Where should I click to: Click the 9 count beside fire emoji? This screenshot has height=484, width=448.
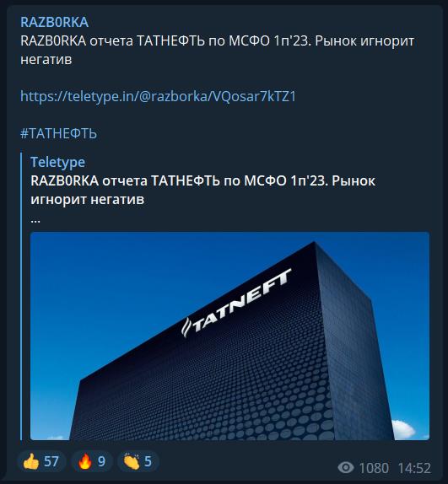point(102,462)
